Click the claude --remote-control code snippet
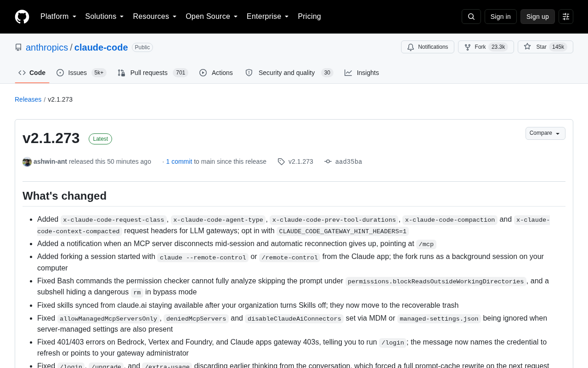The width and height of the screenshot is (588, 368). click(203, 258)
